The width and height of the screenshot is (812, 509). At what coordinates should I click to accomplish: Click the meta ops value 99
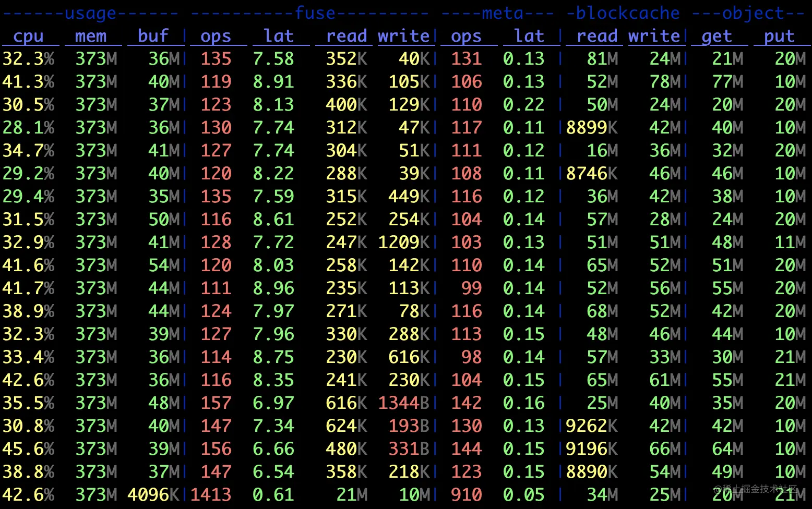click(x=472, y=288)
